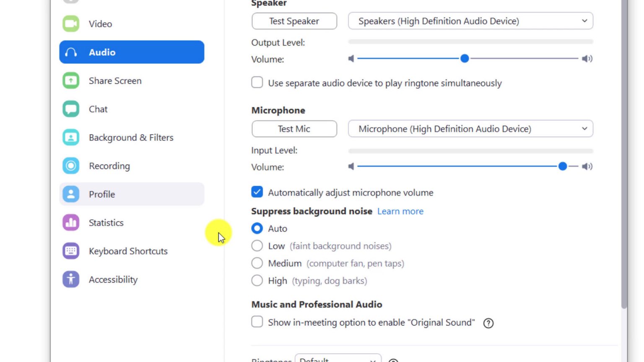Click the Test Speaker button
644x362 pixels.
coord(294,21)
